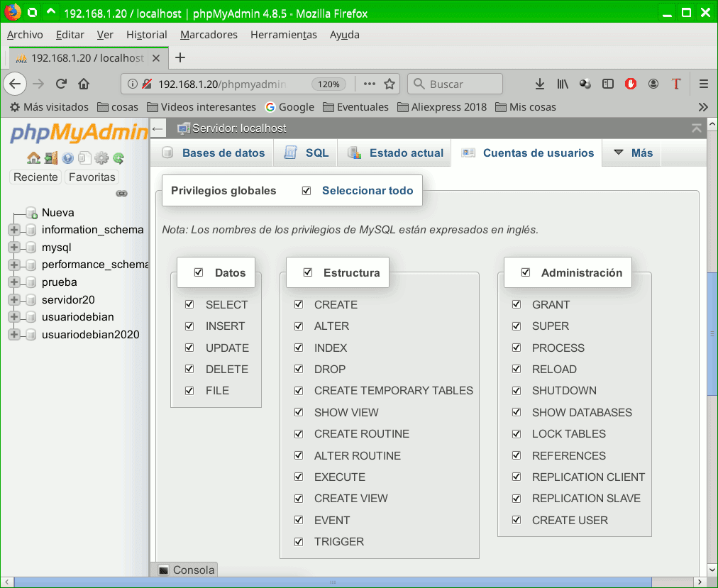
Task: Open Firefox downloads arrow icon
Action: (x=539, y=84)
